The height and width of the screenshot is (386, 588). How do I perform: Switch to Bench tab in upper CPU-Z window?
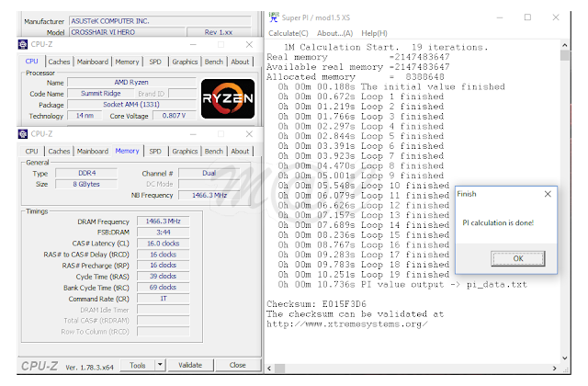click(x=214, y=62)
